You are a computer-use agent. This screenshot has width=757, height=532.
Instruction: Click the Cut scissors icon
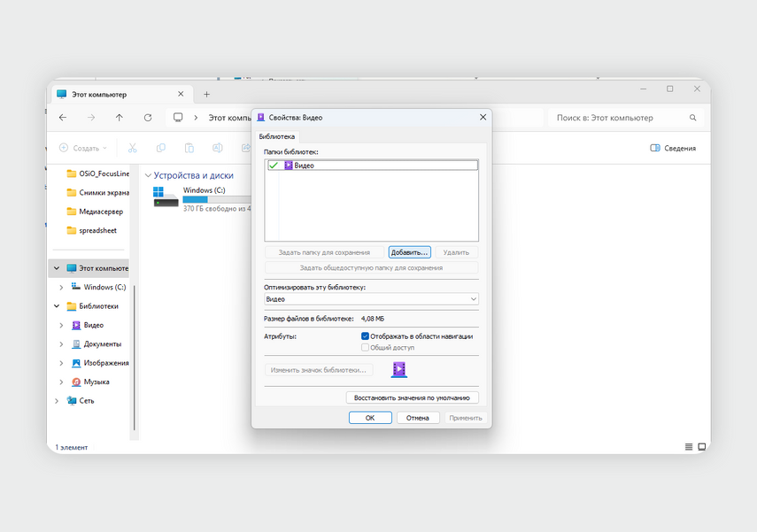pos(132,148)
